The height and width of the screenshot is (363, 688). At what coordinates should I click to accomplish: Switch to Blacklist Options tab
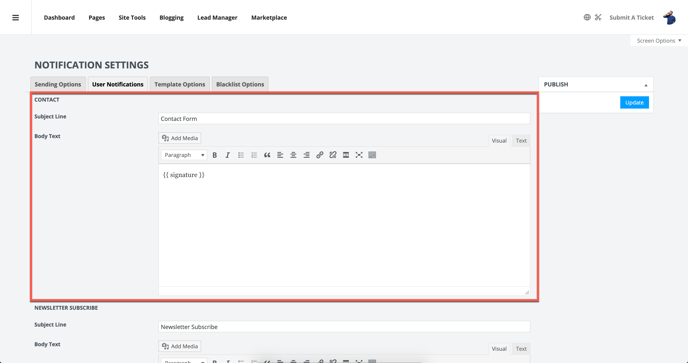[x=240, y=84]
